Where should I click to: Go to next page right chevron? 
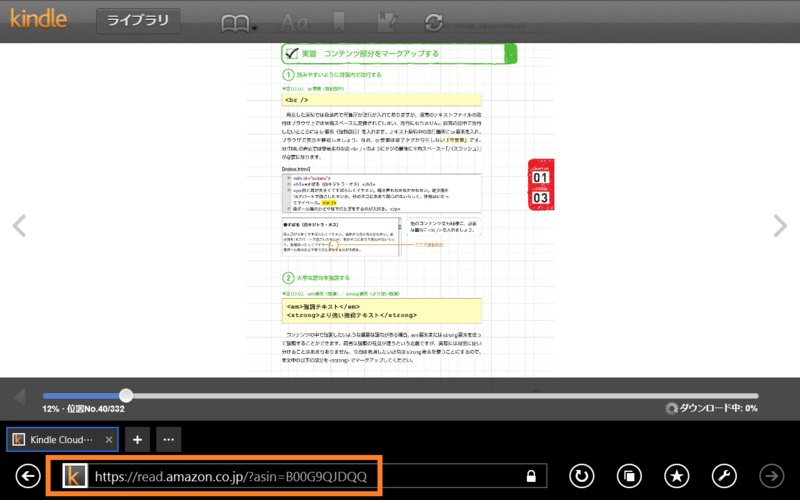(780, 226)
